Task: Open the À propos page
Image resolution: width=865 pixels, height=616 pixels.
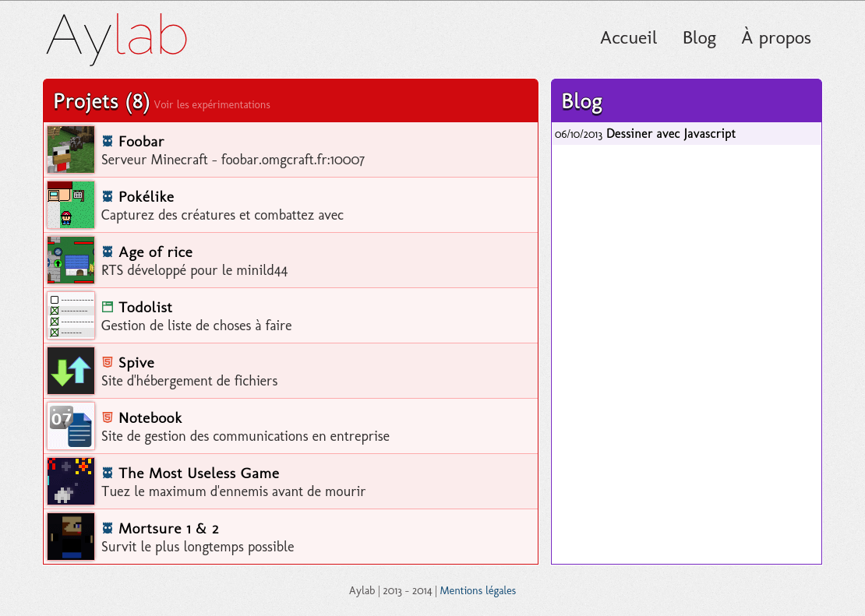Action: [x=775, y=38]
